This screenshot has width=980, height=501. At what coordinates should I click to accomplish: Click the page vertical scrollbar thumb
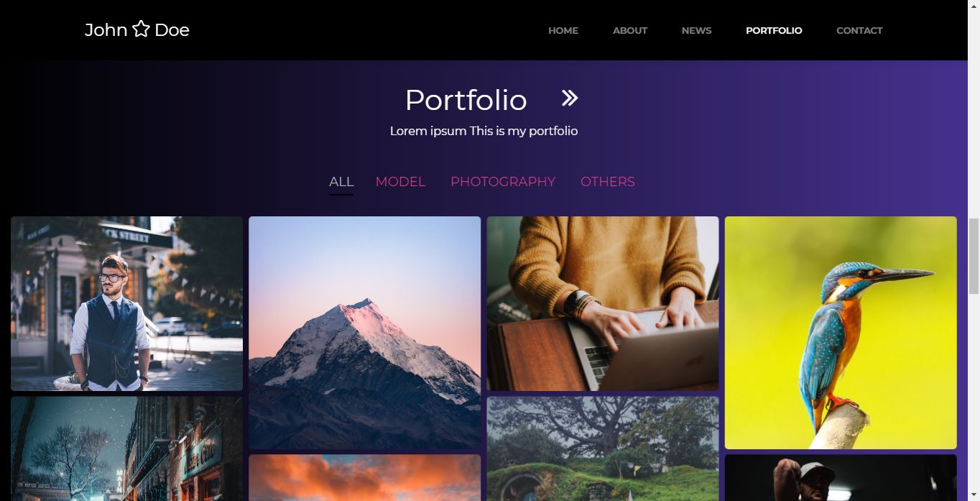click(x=974, y=256)
